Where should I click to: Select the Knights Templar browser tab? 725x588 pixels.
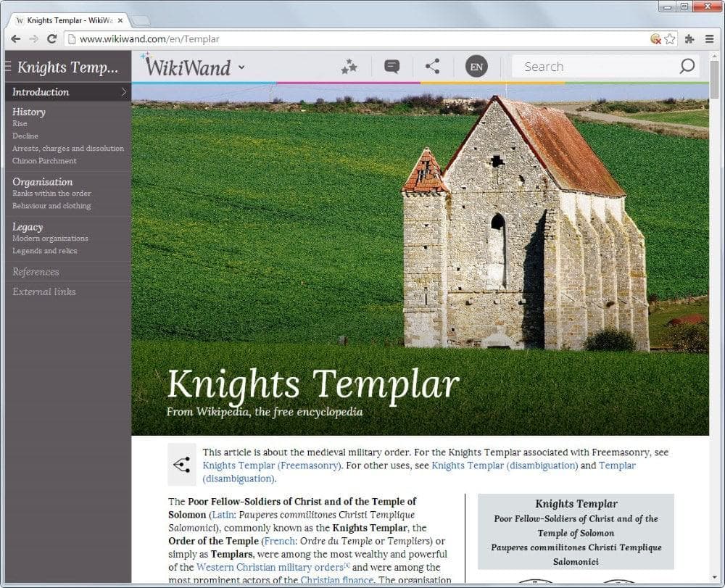point(70,20)
